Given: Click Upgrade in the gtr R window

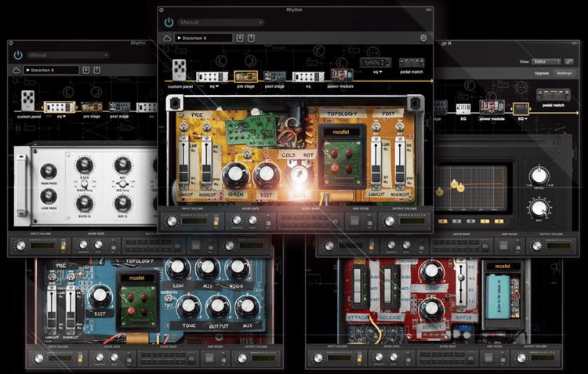Looking at the screenshot, I should tap(541, 73).
